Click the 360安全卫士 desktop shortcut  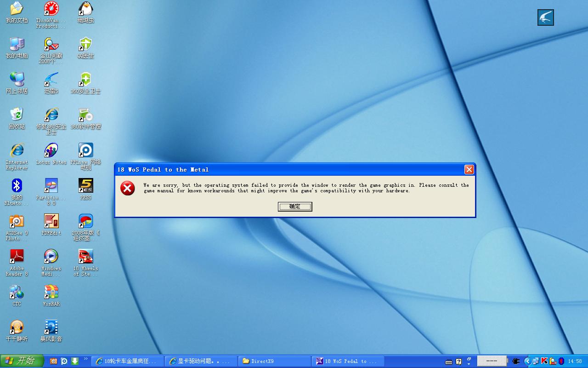click(x=85, y=80)
